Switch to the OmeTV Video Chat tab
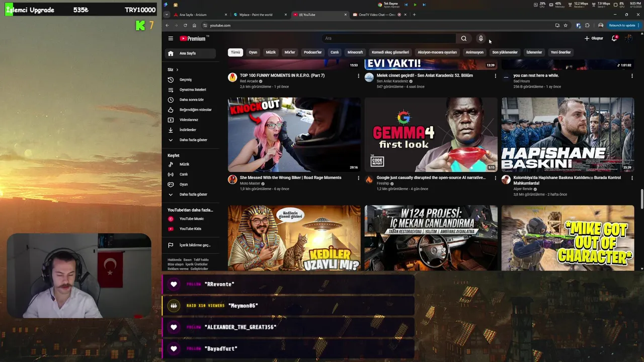 (x=379, y=15)
